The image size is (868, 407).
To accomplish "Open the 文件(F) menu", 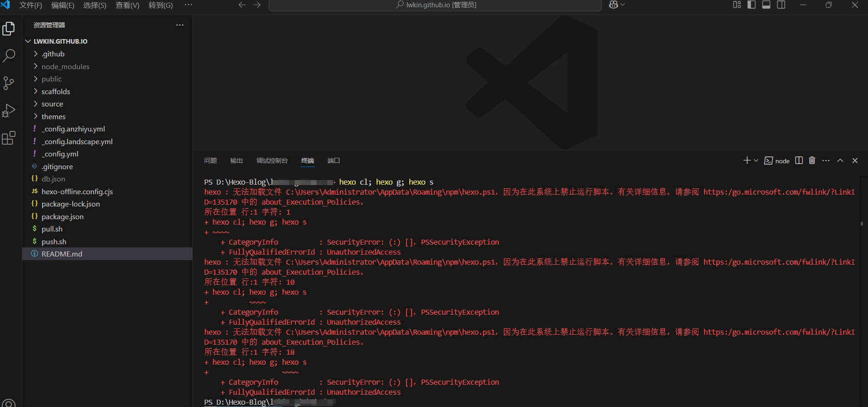I will click(30, 5).
